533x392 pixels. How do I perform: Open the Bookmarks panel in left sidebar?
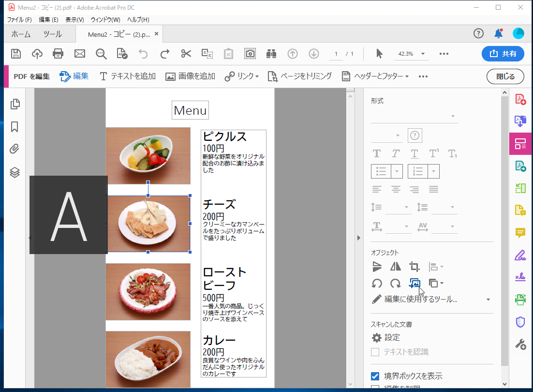15,127
